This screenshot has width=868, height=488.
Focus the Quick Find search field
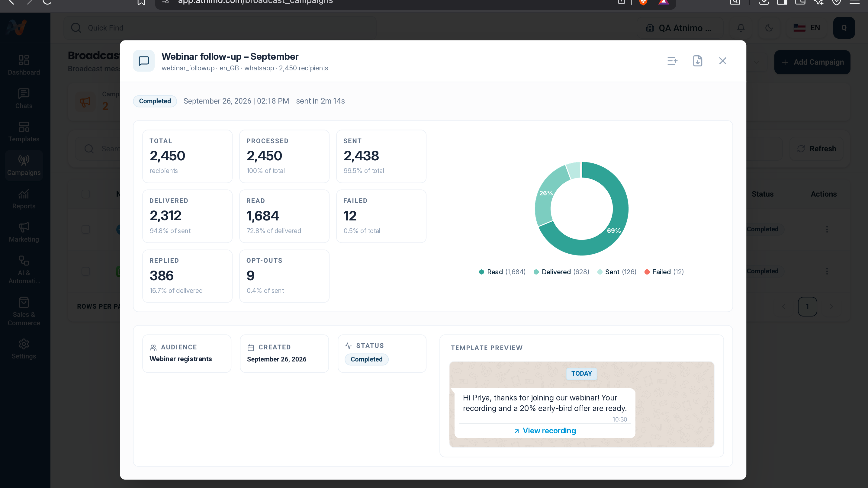(x=220, y=28)
